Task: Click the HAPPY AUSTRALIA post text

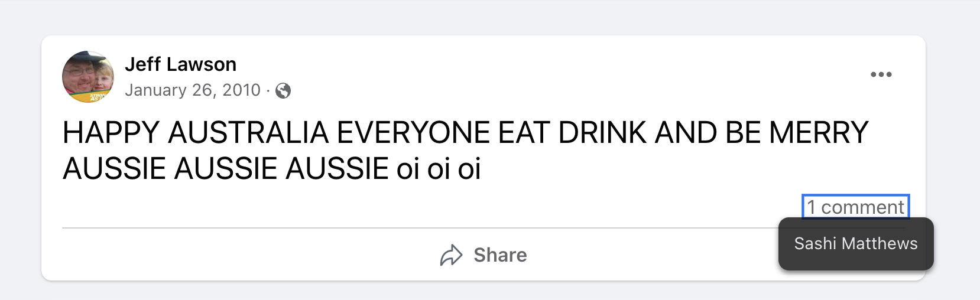Action: 465,132
